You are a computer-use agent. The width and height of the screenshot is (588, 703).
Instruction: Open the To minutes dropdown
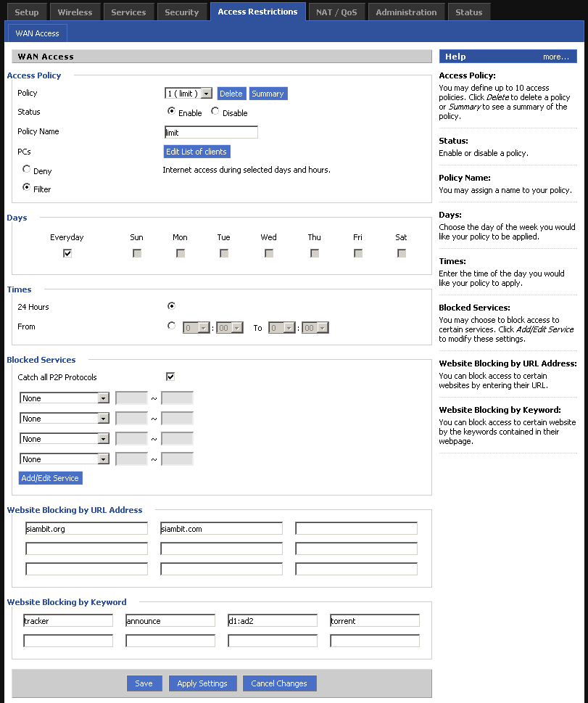[x=315, y=328]
